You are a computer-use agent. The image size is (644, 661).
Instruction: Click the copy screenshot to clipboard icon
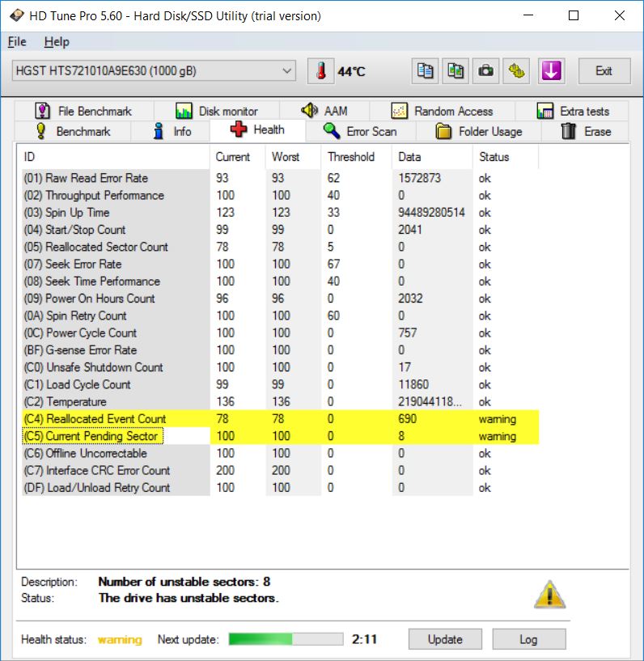point(455,71)
